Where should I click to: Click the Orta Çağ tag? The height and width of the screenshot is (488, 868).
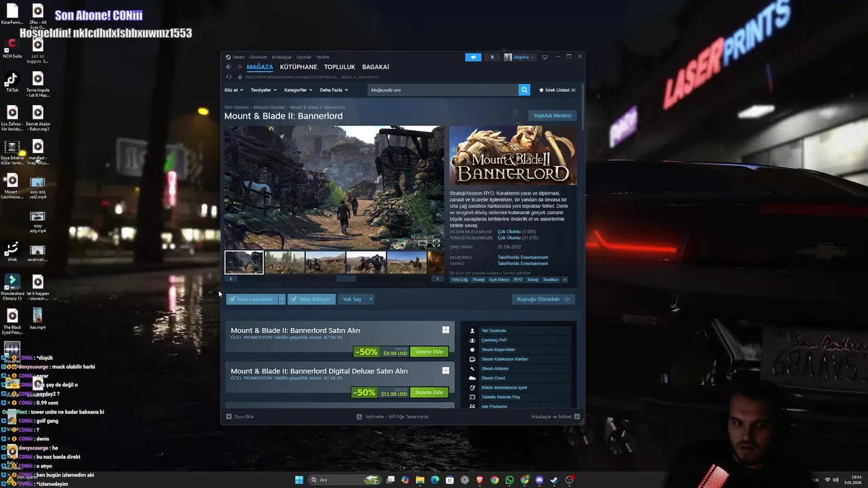tap(460, 279)
